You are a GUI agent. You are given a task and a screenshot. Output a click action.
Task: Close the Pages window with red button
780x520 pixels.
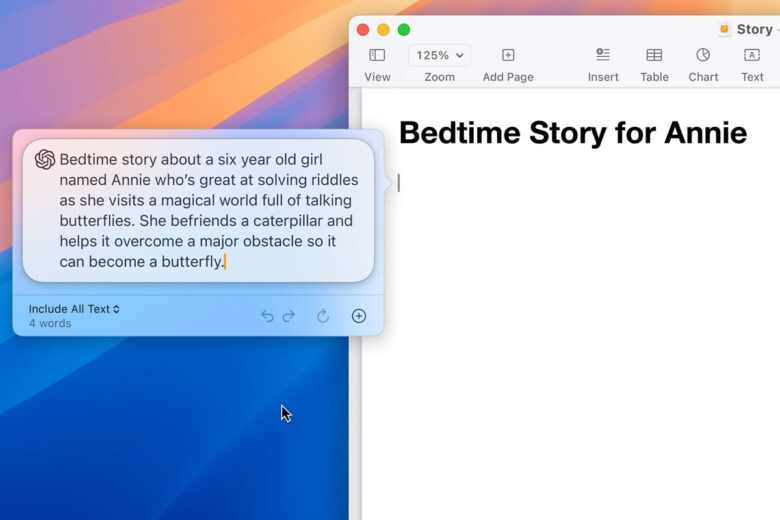click(363, 30)
